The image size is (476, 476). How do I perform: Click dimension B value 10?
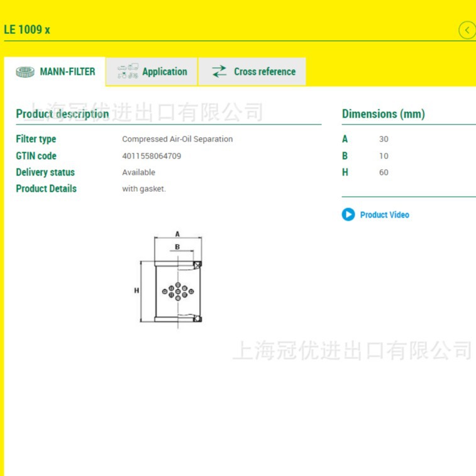coord(384,156)
